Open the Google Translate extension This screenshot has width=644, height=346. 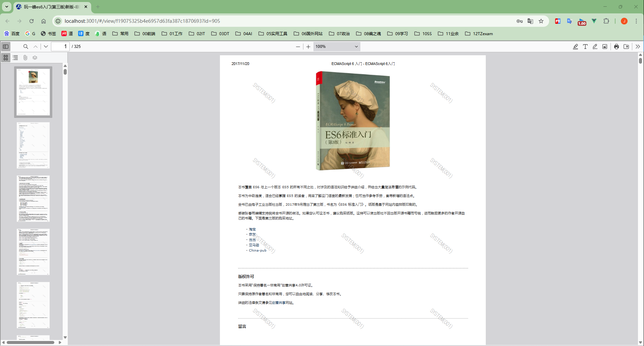click(x=570, y=21)
